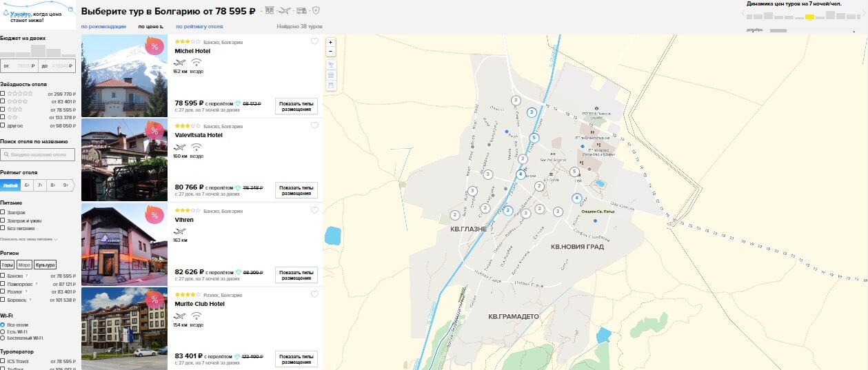Click the budget histogram under 'Бюджет на двоих'
868x370 pixels.
click(x=38, y=51)
